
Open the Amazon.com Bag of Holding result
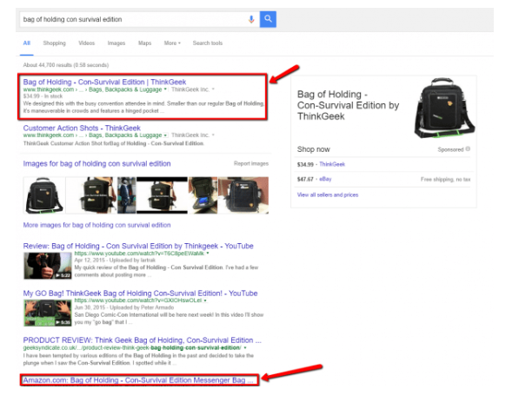tap(139, 380)
